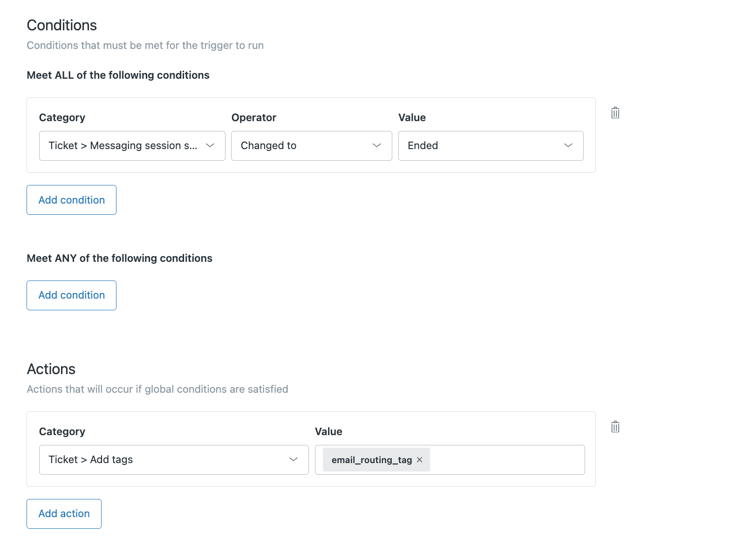Click 'Conditions that must be met' description
Screen dimensions: 751x560
pyautogui.click(x=145, y=45)
